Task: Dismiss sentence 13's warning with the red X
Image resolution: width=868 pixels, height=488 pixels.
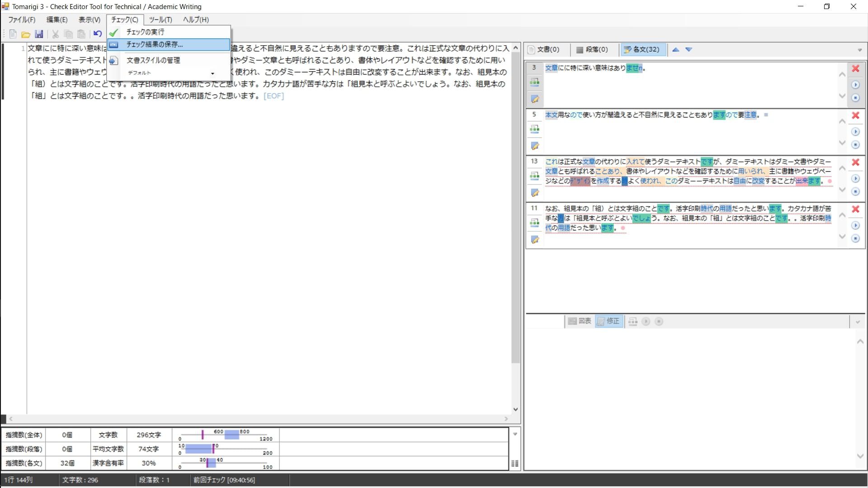Action: tap(855, 163)
